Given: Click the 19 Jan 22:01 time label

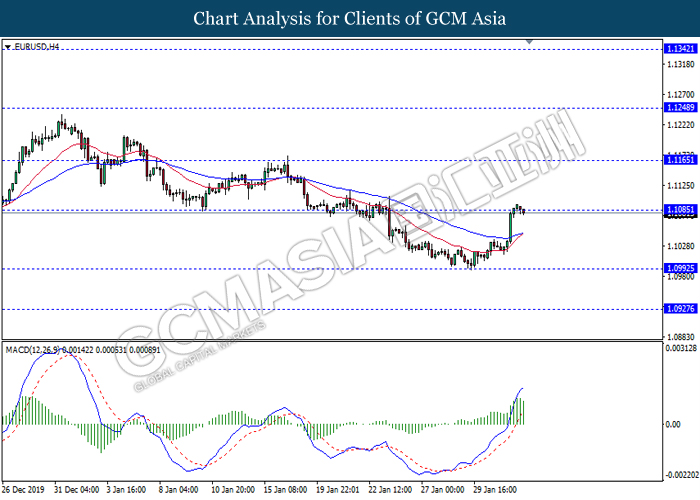Looking at the screenshot, I should click(x=338, y=490).
